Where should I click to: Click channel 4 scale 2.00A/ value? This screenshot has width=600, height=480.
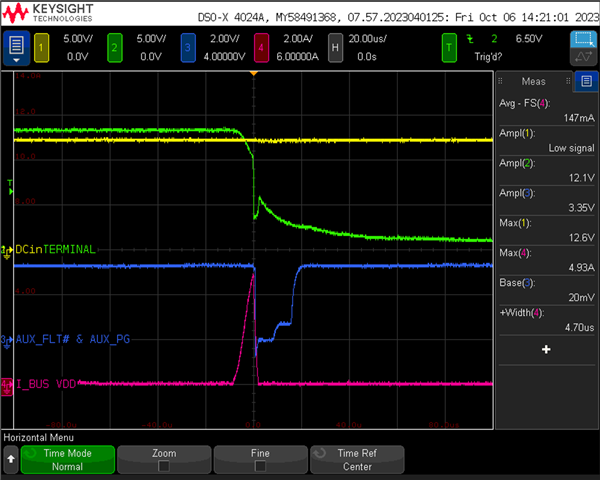298,39
